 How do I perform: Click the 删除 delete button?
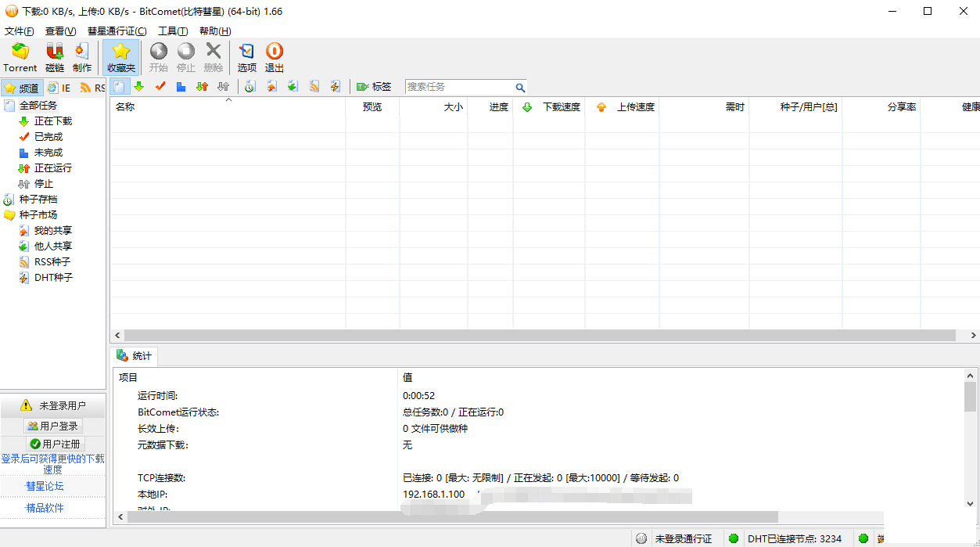click(214, 58)
